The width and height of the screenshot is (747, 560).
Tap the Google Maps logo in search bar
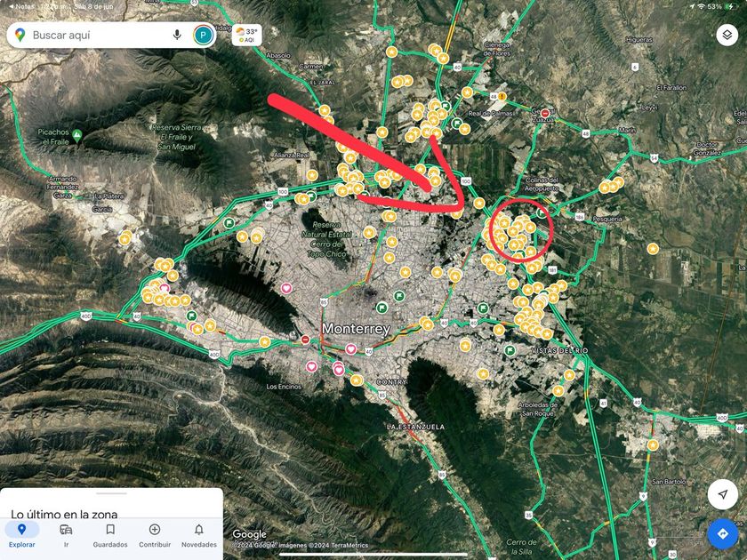click(x=20, y=35)
